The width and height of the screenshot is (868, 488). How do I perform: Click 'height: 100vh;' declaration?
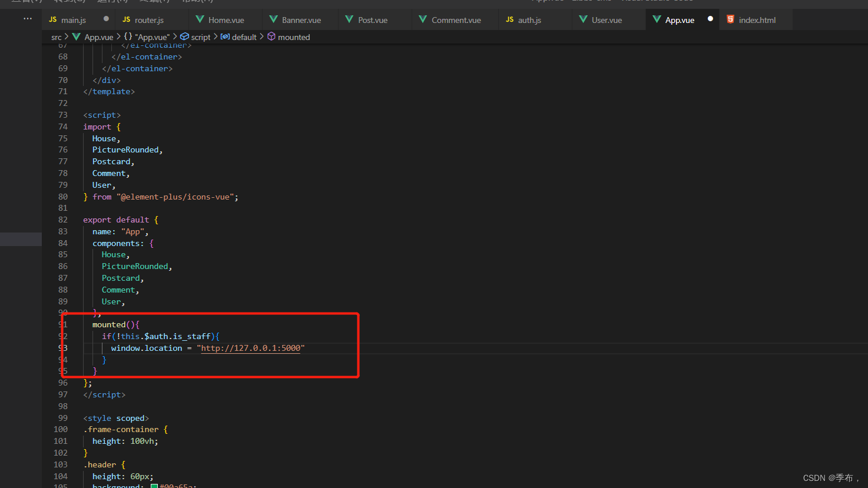[125, 441]
